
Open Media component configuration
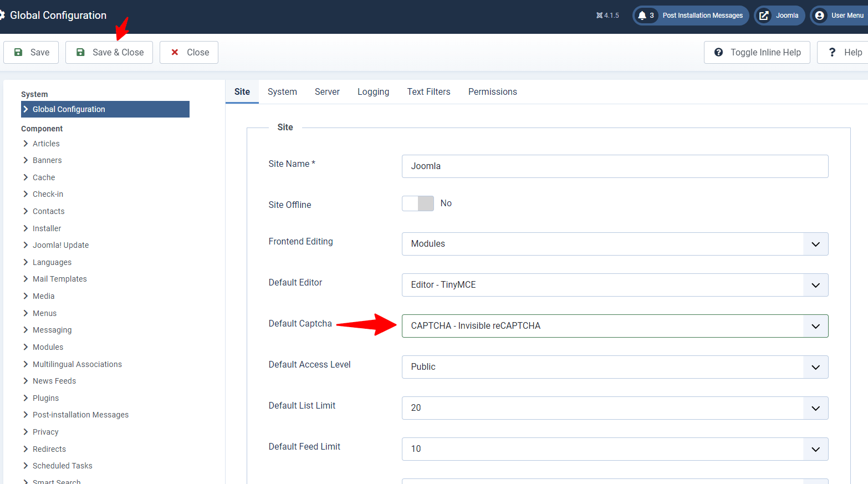[43, 296]
